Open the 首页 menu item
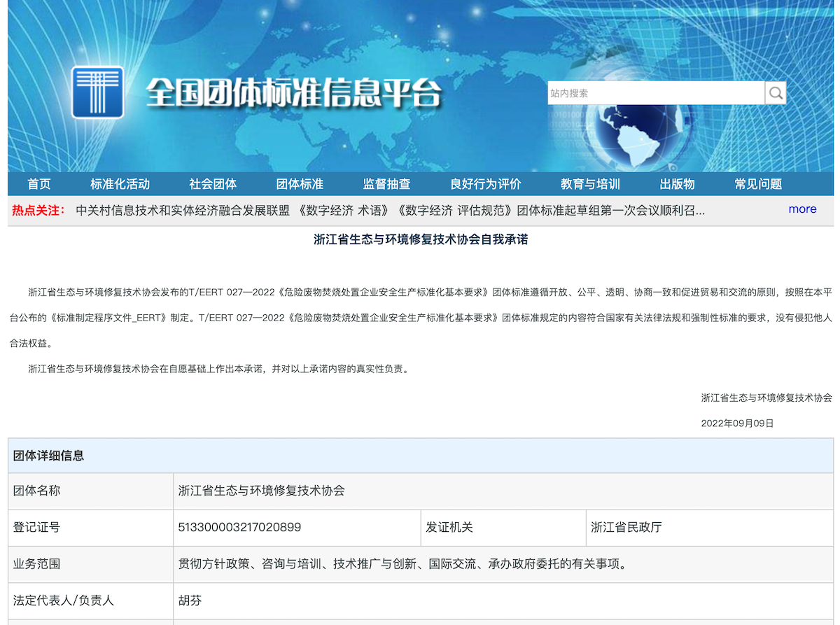This screenshot has width=840, height=625. coord(39,184)
